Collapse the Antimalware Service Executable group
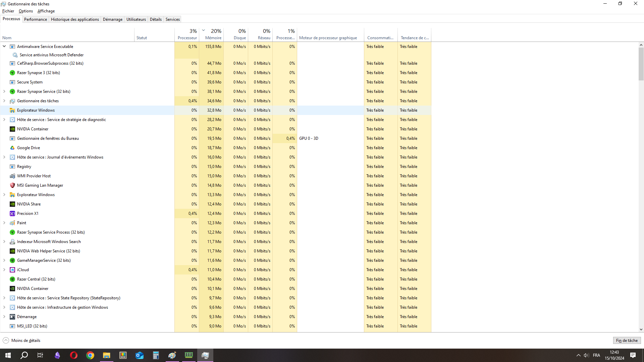 tap(4, 46)
